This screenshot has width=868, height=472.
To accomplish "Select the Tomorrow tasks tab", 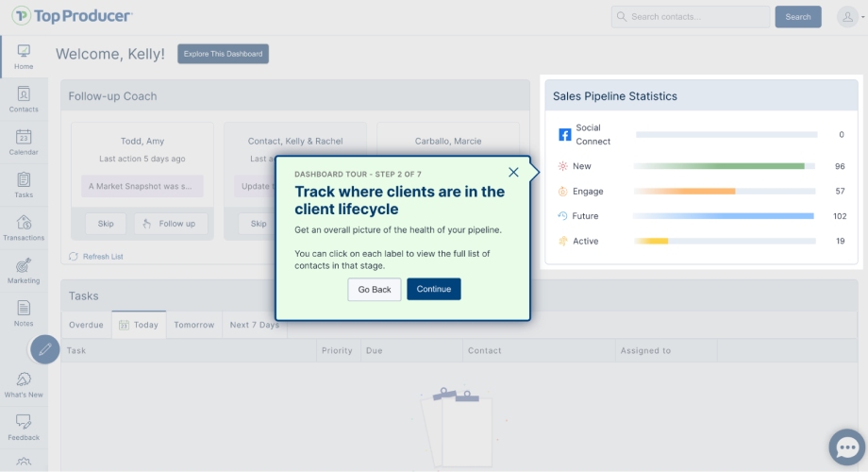I will point(193,325).
